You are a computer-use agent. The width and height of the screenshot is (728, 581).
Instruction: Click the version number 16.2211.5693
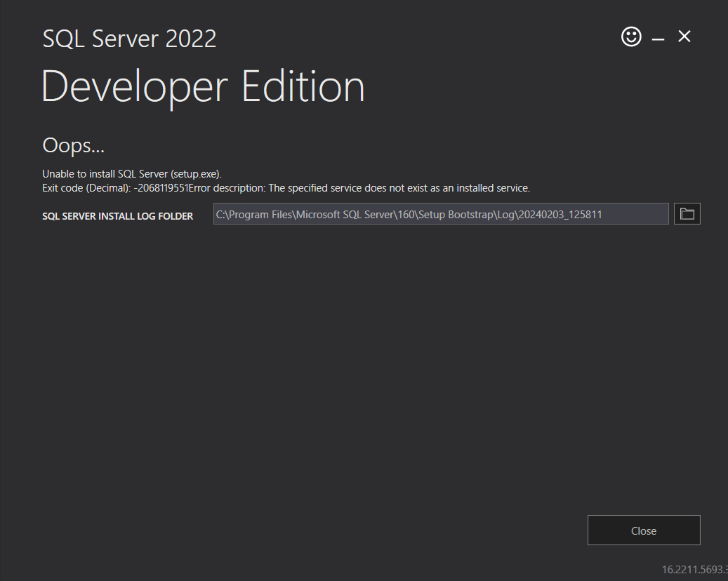click(694, 569)
